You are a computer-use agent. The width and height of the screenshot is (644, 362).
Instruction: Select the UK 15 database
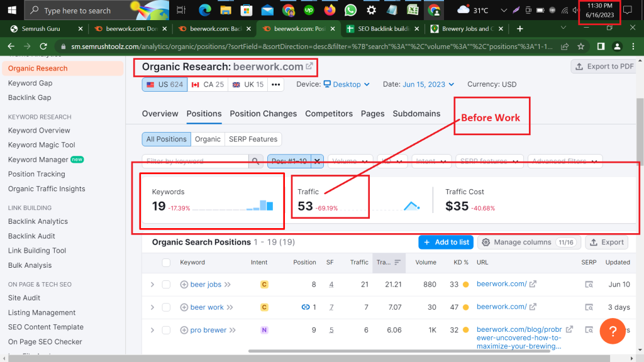click(x=248, y=85)
